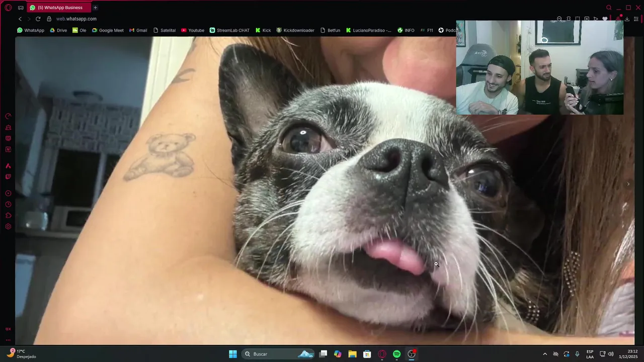Open the Youtube bookmark
644x362 pixels.
click(x=192, y=30)
